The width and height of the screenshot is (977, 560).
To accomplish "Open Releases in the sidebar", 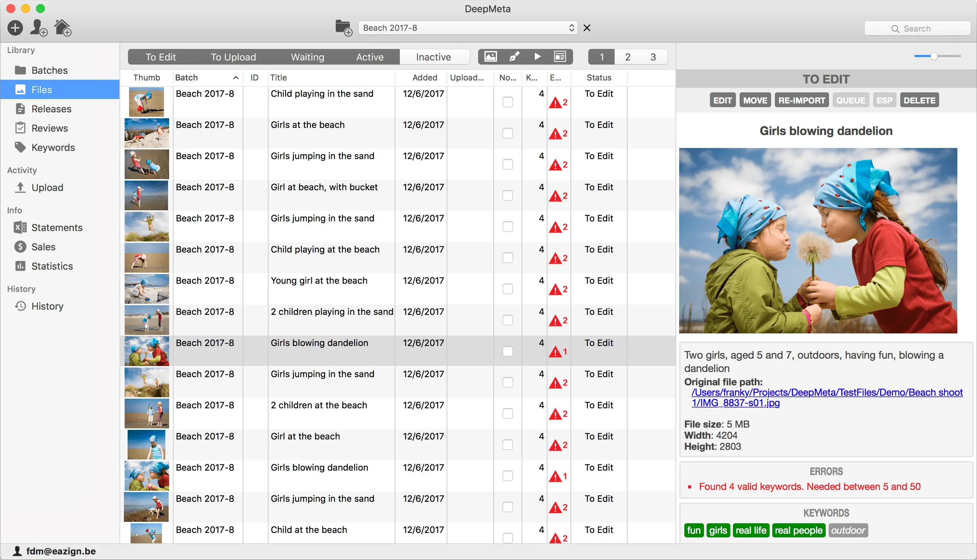I will 60,109.
